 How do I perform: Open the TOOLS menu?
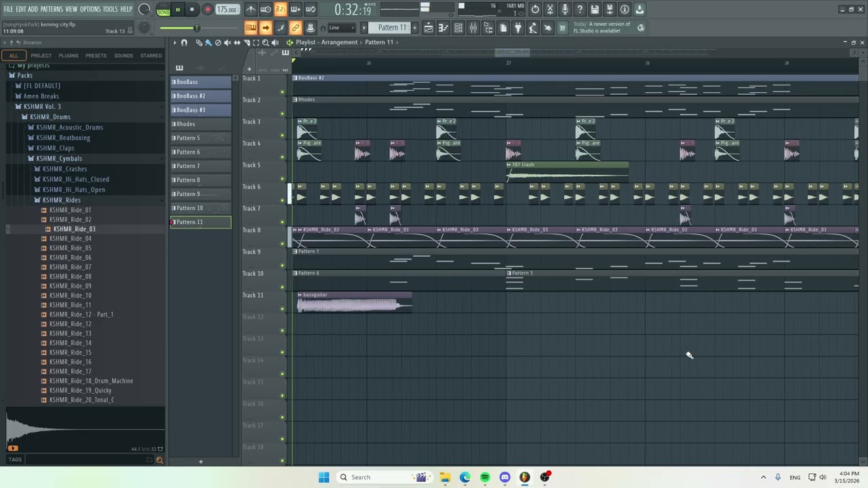pos(110,9)
